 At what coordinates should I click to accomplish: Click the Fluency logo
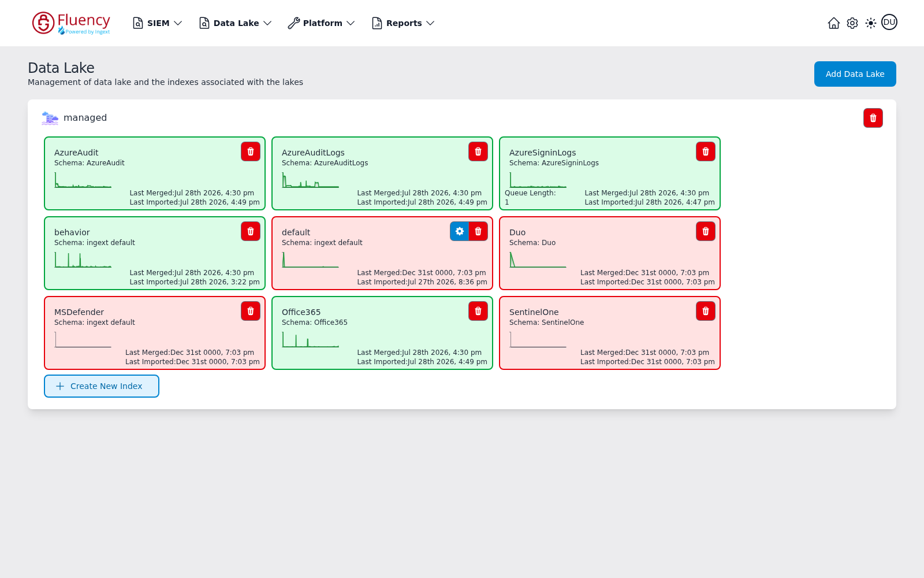71,23
